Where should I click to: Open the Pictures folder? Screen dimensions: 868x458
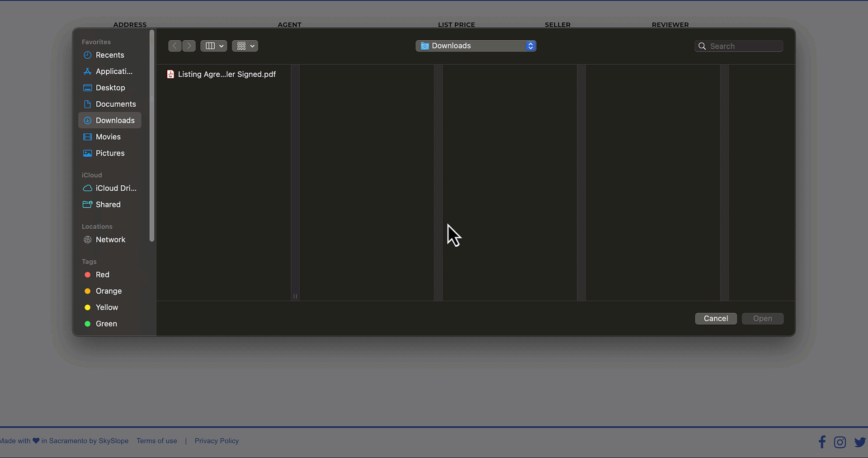click(x=110, y=153)
